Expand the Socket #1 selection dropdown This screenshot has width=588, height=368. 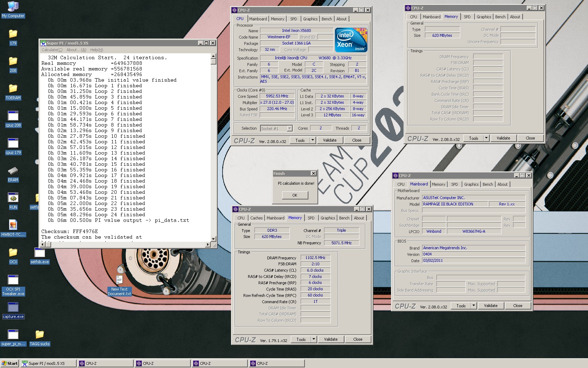pos(289,129)
